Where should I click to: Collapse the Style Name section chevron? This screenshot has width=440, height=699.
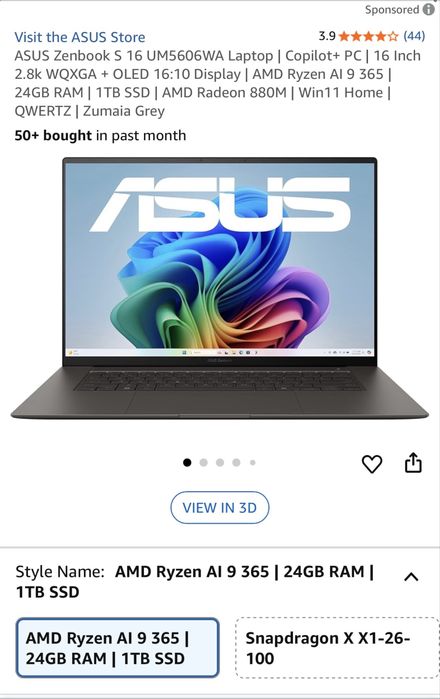[411, 577]
